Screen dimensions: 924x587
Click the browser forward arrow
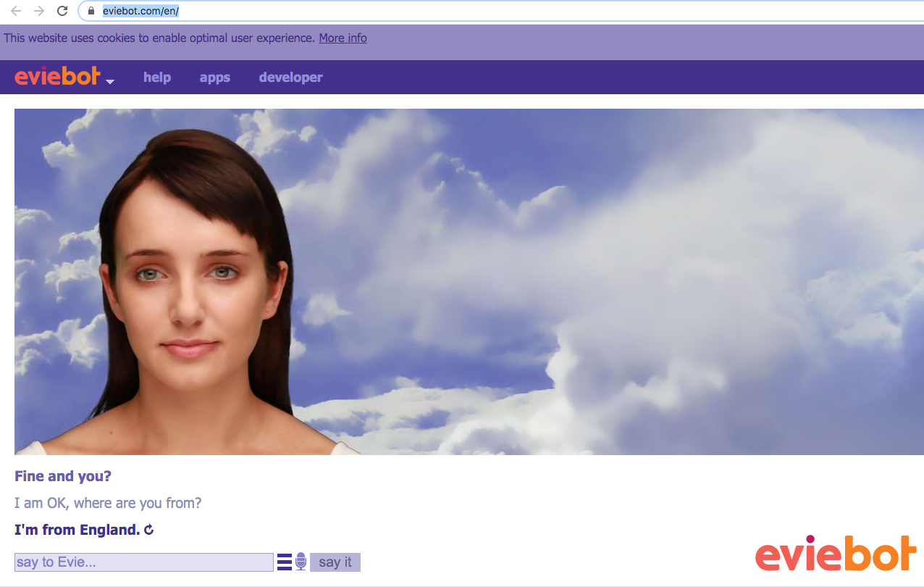click(39, 11)
